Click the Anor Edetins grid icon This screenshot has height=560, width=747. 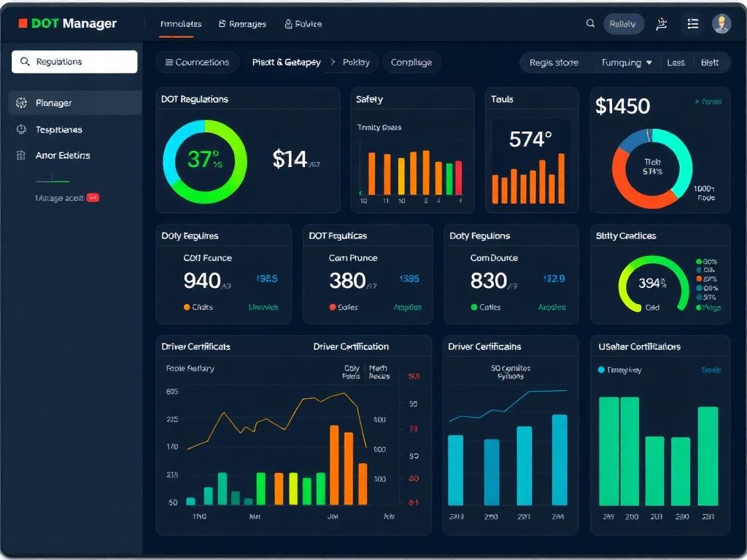click(x=21, y=155)
